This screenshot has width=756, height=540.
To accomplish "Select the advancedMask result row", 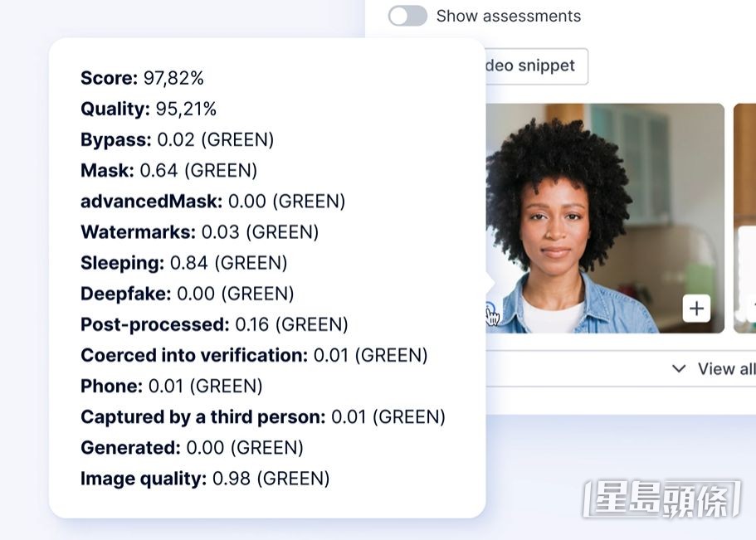I will [212, 202].
